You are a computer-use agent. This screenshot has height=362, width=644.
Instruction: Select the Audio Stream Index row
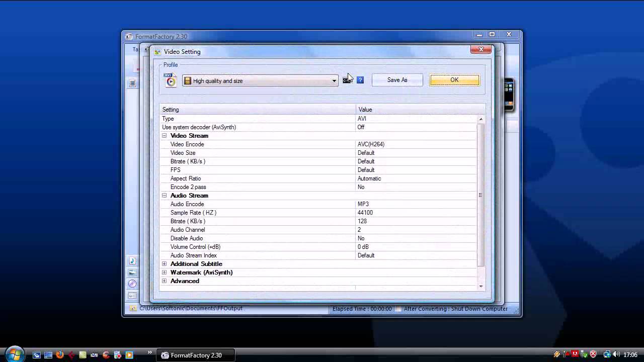pos(318,255)
